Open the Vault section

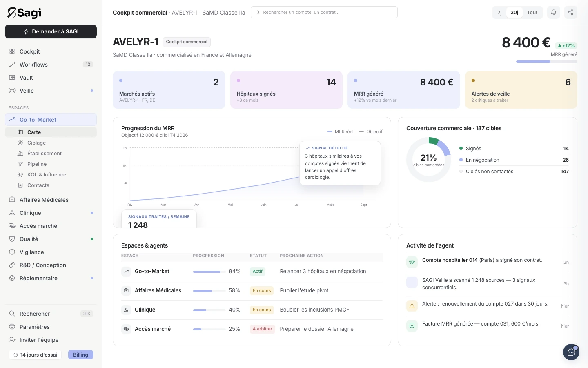coord(51,78)
